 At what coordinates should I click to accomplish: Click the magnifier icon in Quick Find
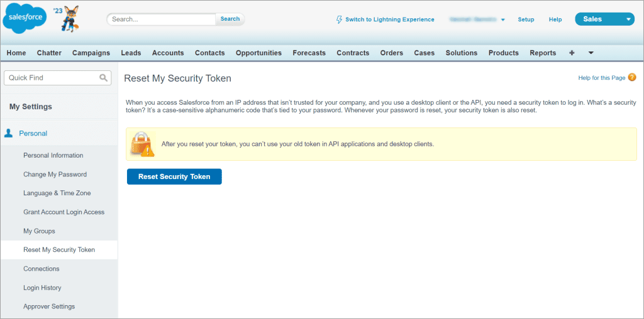[104, 78]
